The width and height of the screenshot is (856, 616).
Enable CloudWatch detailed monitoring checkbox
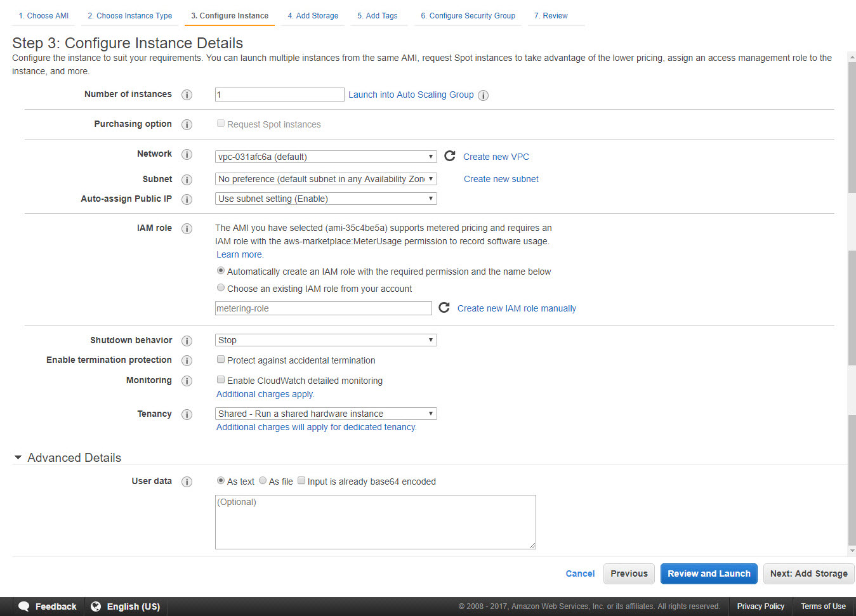click(x=221, y=380)
